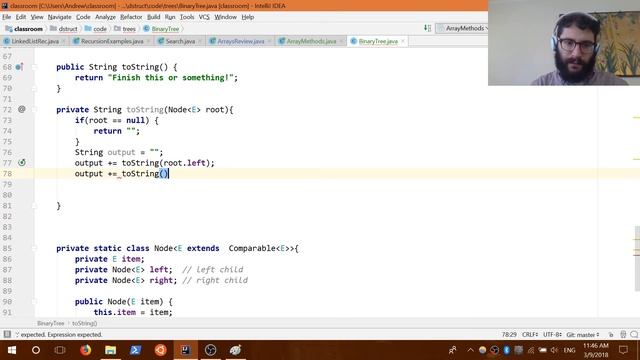Open the Windows Start menu

pos(11,350)
